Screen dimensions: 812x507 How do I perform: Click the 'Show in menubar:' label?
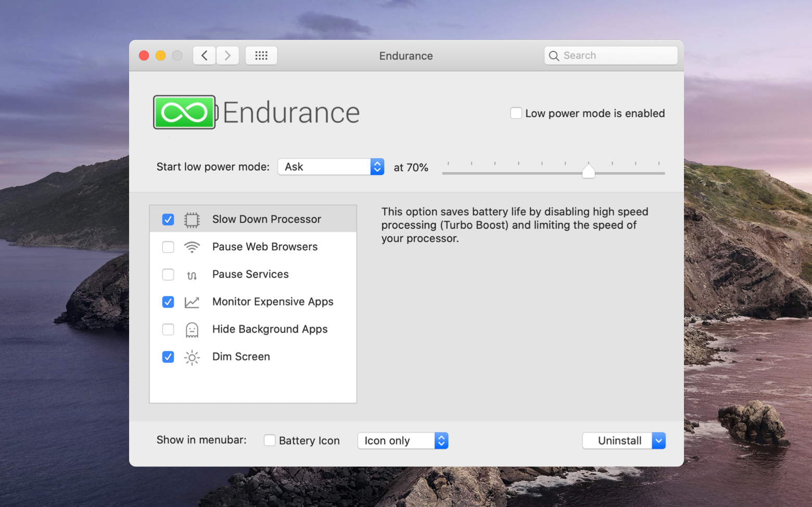coord(201,440)
